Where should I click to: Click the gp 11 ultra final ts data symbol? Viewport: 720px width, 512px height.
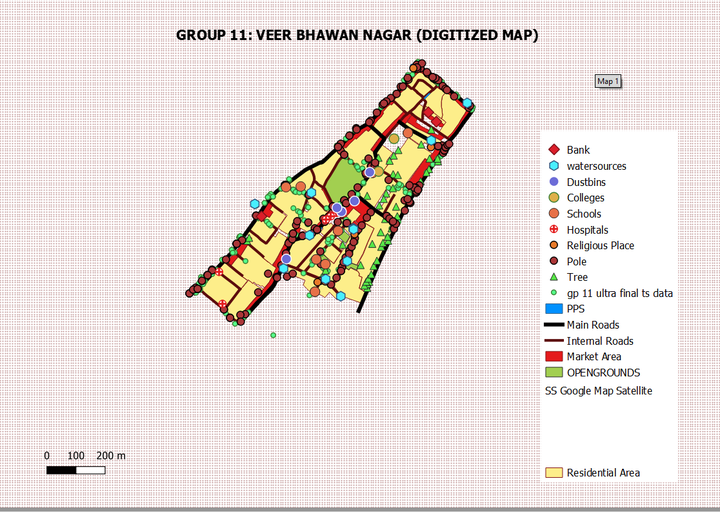[553, 293]
